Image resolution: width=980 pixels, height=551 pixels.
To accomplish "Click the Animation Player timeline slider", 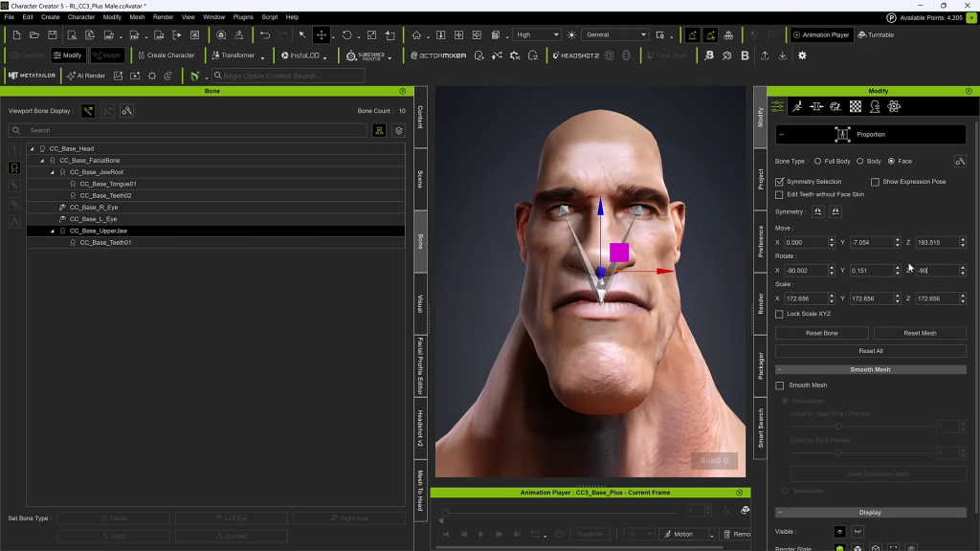I will pyautogui.click(x=560, y=513).
